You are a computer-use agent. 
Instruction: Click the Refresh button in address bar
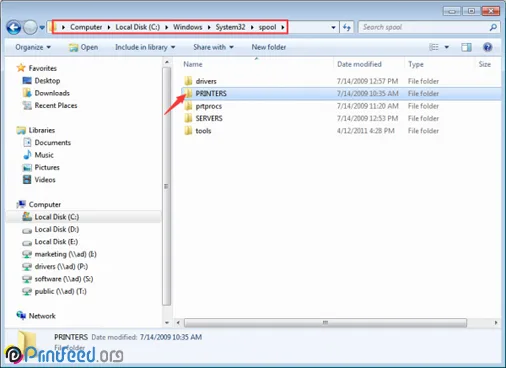pos(347,27)
